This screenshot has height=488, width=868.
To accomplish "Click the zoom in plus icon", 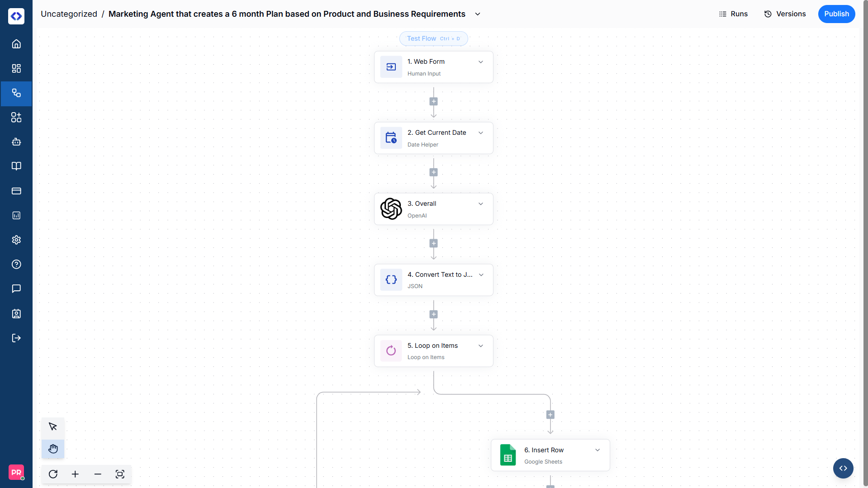I will [75, 474].
